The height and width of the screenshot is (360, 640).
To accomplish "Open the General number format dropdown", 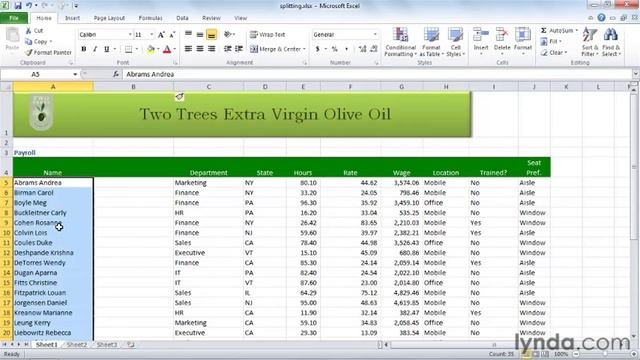I will pyautogui.click(x=375, y=35).
